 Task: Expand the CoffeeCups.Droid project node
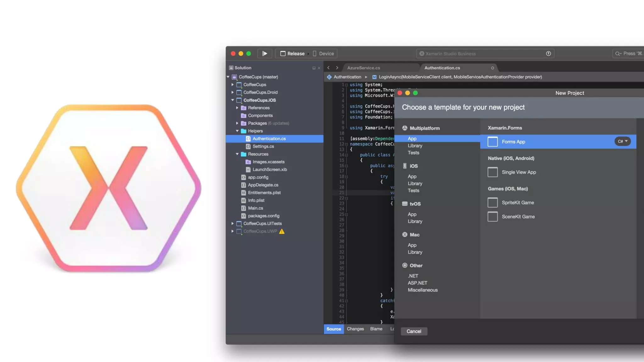tap(232, 92)
